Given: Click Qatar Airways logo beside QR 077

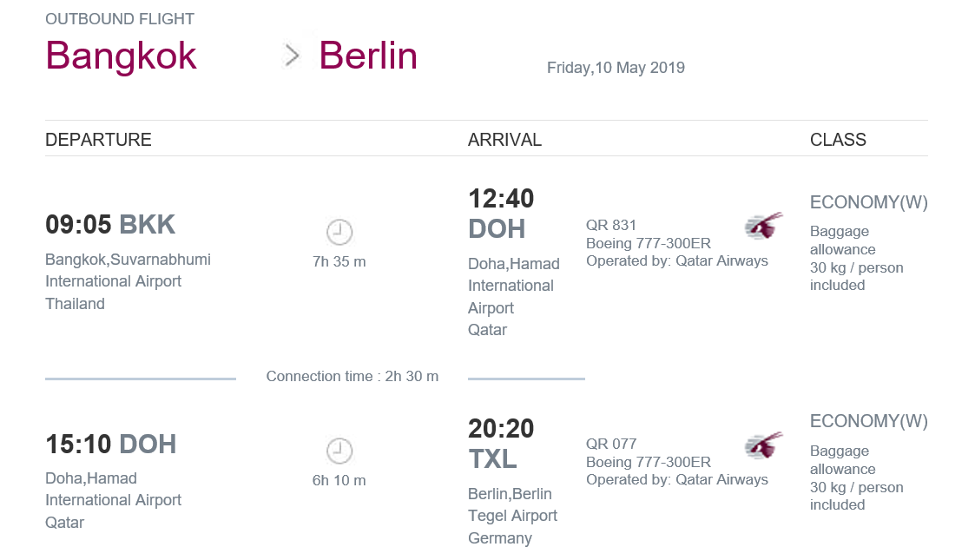Looking at the screenshot, I should 763,445.
